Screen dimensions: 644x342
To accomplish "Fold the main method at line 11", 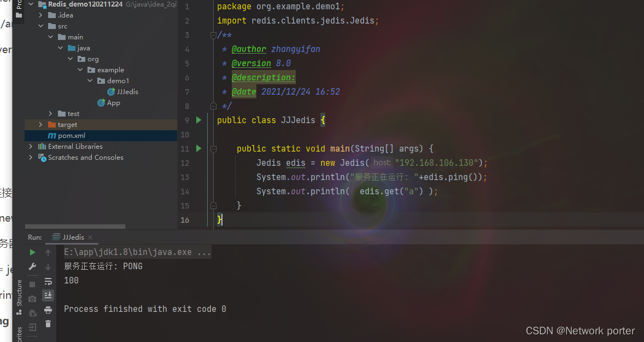I will tap(213, 149).
